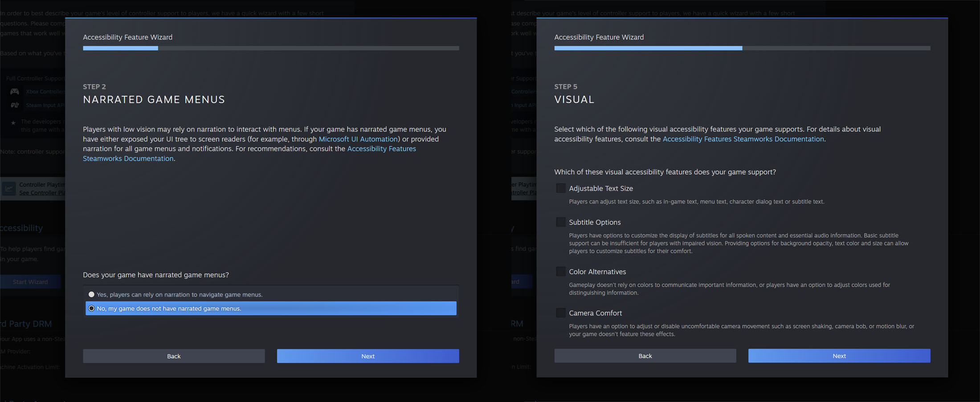
Task: Enable the Adjustable Text Size checkbox
Action: 561,188
